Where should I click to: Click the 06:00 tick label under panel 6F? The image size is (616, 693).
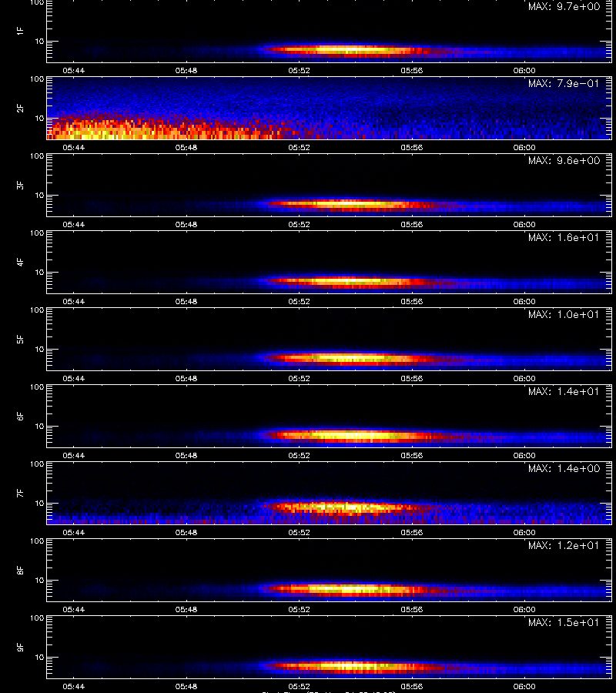[524, 455]
